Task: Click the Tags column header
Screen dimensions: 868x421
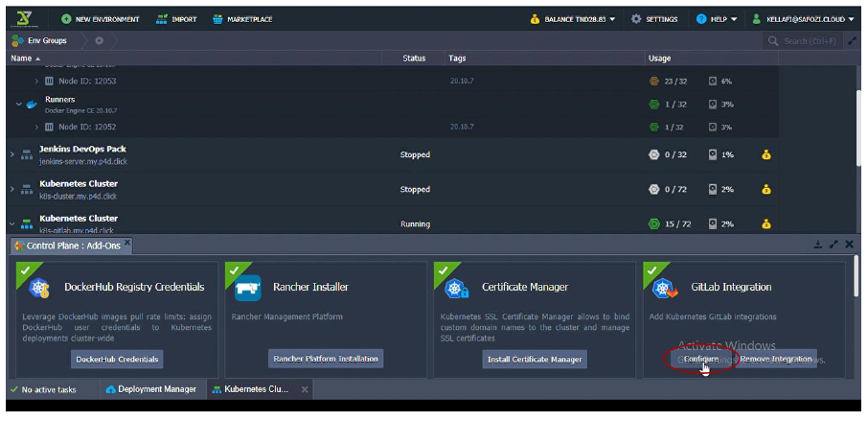Action: point(457,58)
